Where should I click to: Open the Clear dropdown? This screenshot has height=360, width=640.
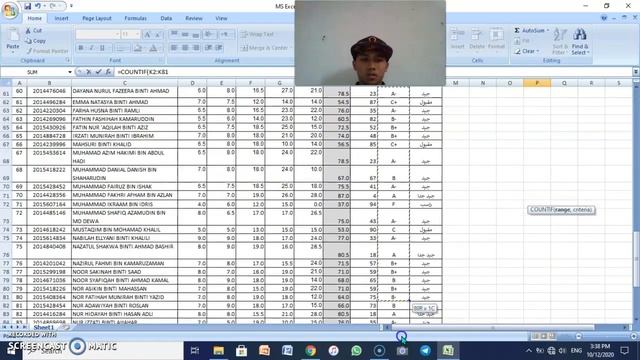coord(527,51)
